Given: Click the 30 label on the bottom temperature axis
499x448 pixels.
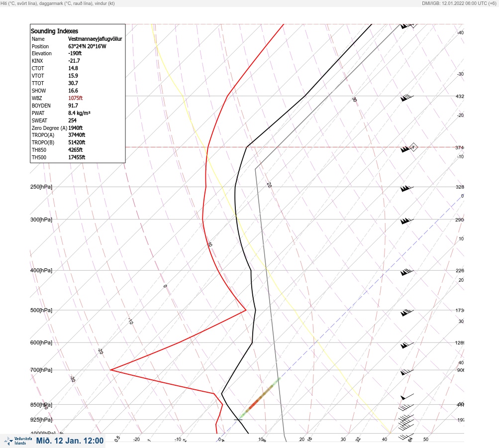Looking at the screenshot, I should [x=343, y=440].
